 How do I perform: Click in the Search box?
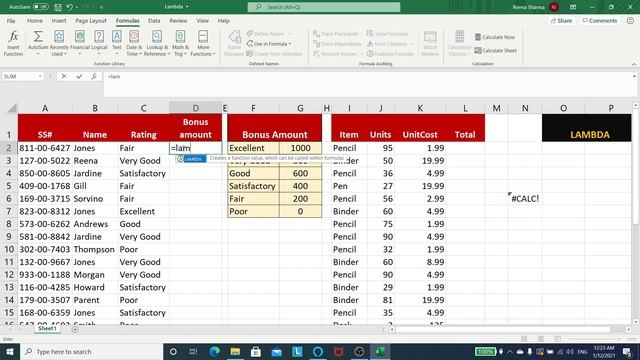coord(324,7)
